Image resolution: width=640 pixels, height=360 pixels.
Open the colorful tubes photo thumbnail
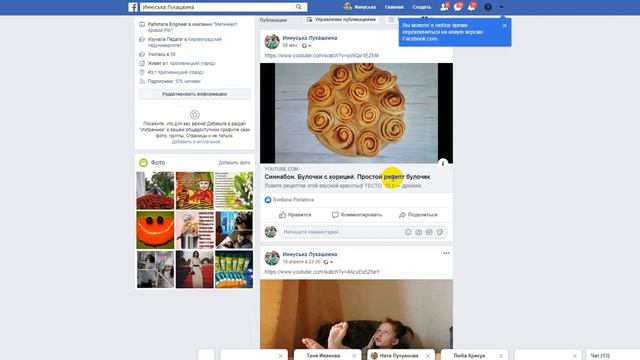tap(234, 269)
